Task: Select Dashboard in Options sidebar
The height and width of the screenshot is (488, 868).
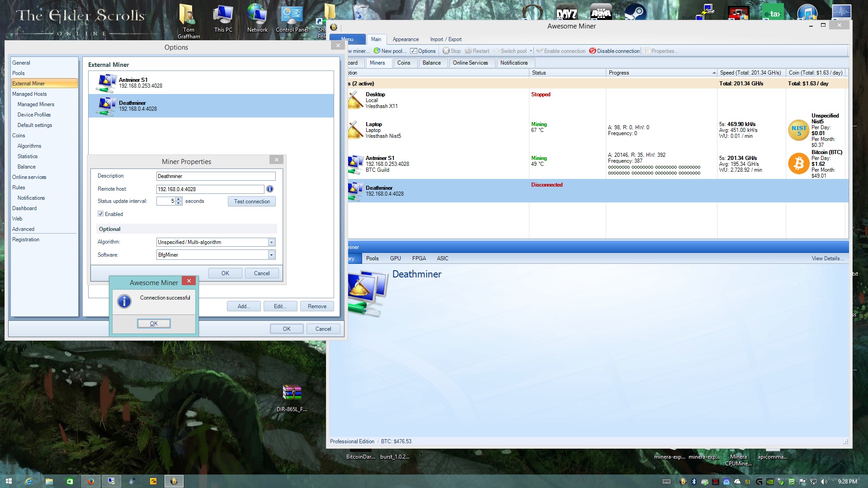Action: [24, 208]
